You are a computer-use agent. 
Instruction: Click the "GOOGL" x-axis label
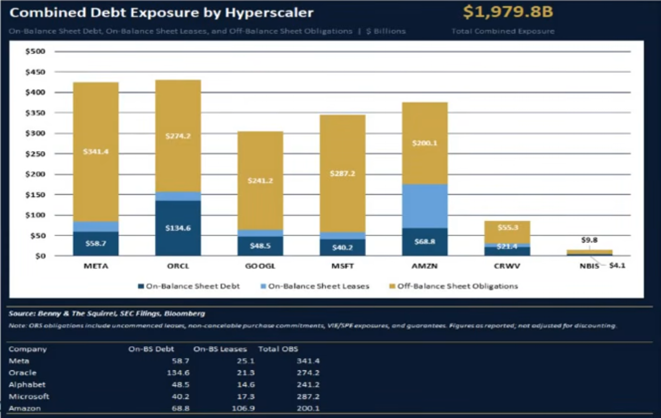point(261,266)
